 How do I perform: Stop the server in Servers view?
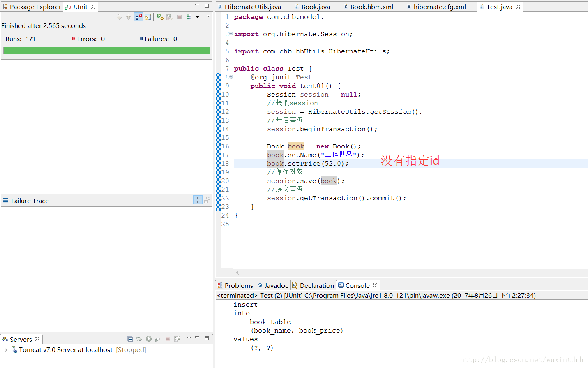tap(168, 339)
